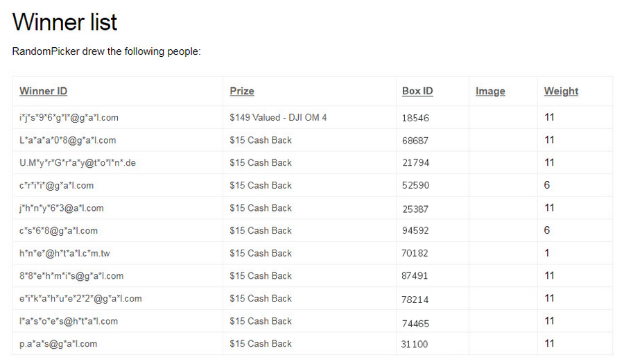The image size is (624, 364).
Task: Select winner ID p.a*a*s@g*a*l.com
Action: point(58,343)
